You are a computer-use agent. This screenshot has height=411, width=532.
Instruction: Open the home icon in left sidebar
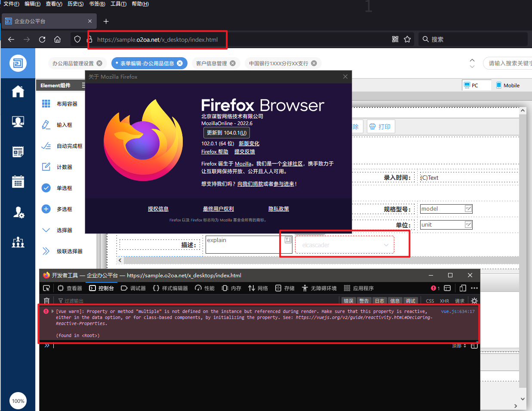pos(18,91)
